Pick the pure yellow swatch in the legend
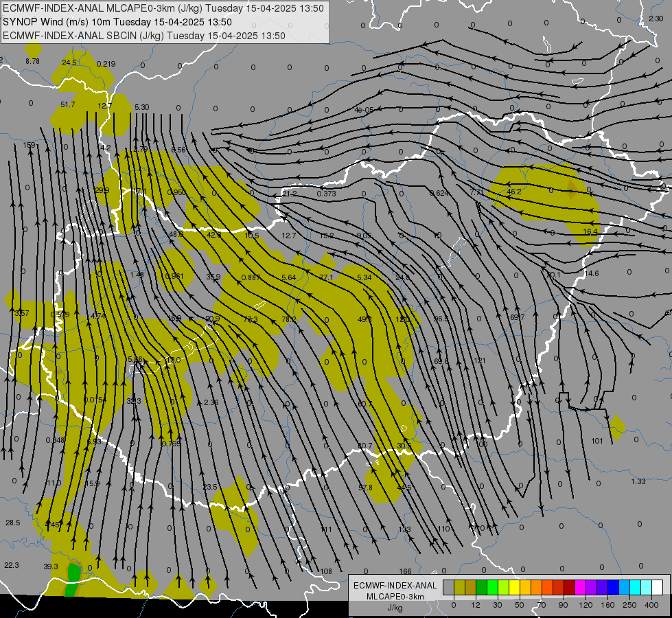This screenshot has width=672, height=618. coord(514,588)
